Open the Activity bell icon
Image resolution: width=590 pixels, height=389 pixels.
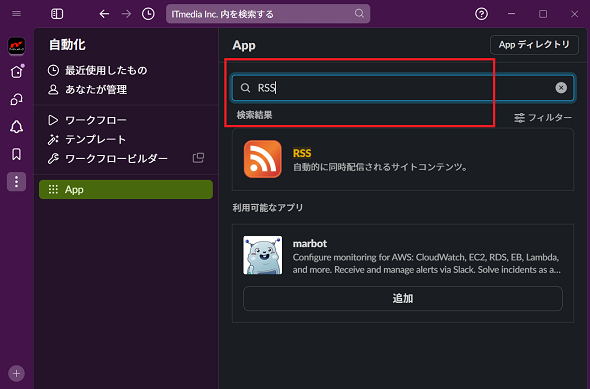click(x=17, y=127)
